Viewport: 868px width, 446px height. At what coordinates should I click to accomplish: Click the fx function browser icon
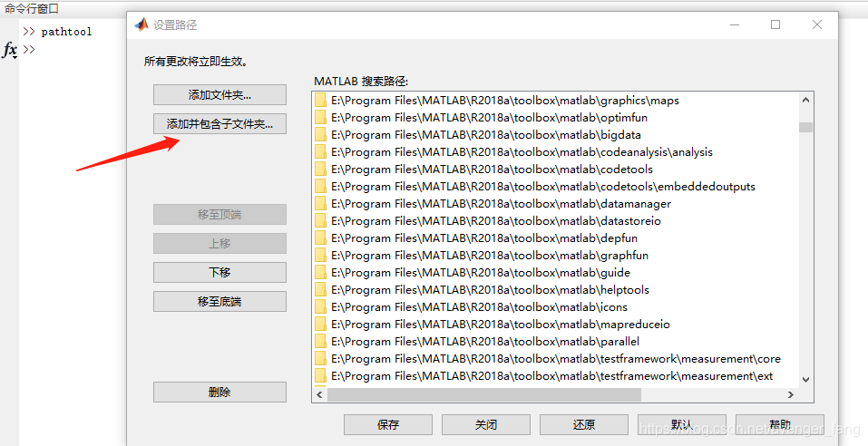pos(9,51)
